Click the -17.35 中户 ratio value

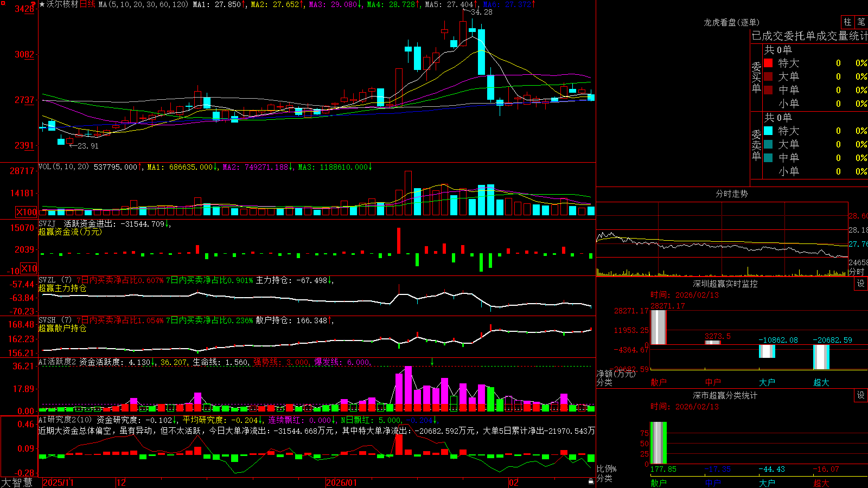tap(717, 469)
